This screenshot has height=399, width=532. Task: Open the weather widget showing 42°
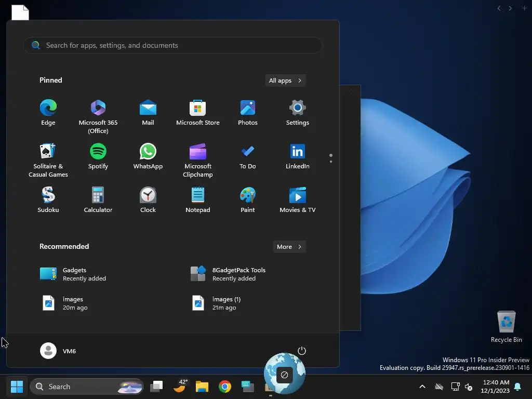180,387
